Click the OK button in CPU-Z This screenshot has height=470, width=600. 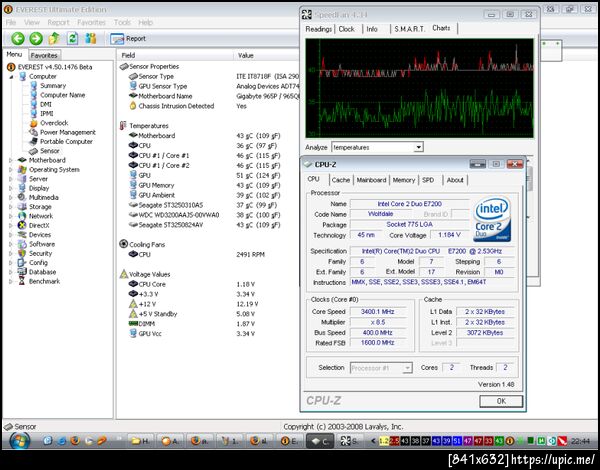click(501, 401)
